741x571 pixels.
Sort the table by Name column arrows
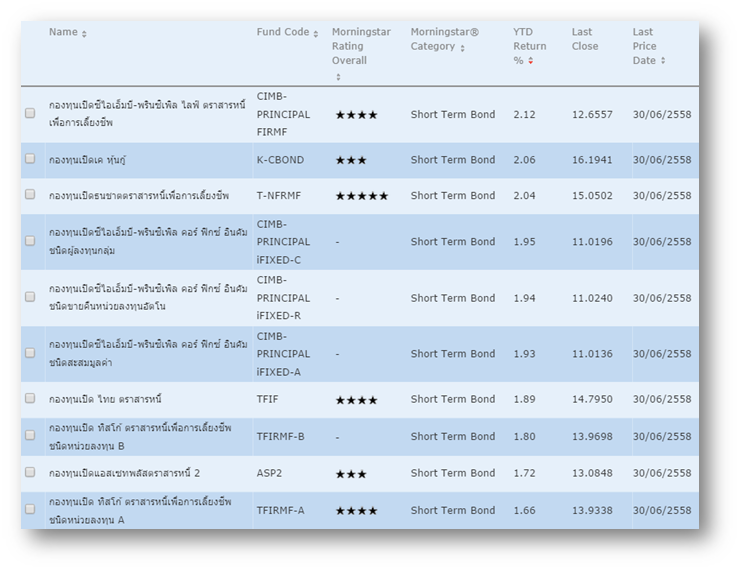pyautogui.click(x=84, y=34)
